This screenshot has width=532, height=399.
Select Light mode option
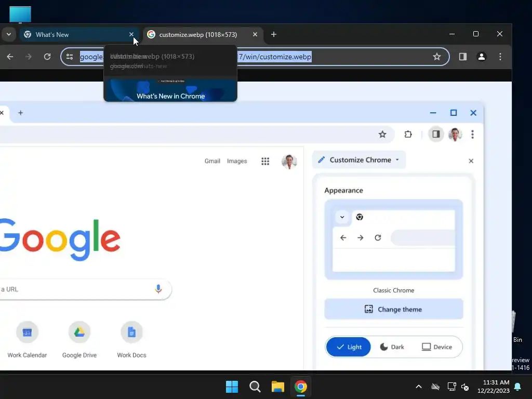349,347
